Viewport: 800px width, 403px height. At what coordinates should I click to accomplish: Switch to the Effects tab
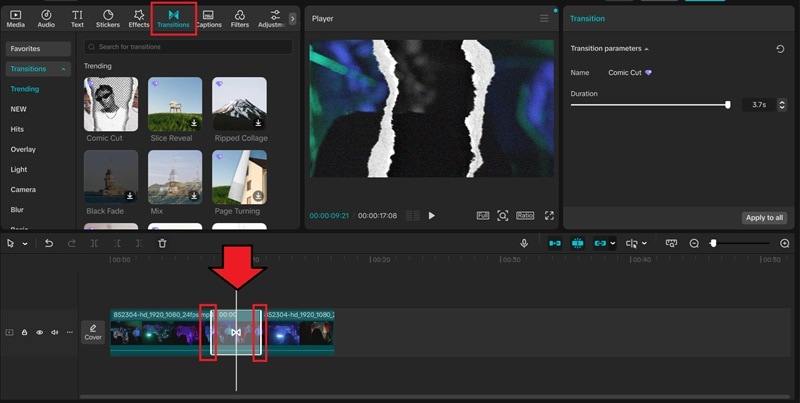pos(138,19)
